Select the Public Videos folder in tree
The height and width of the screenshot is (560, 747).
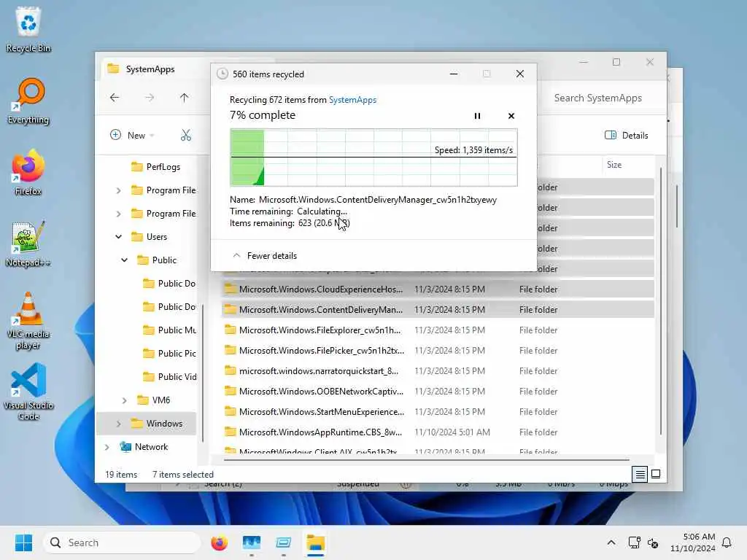(x=169, y=377)
